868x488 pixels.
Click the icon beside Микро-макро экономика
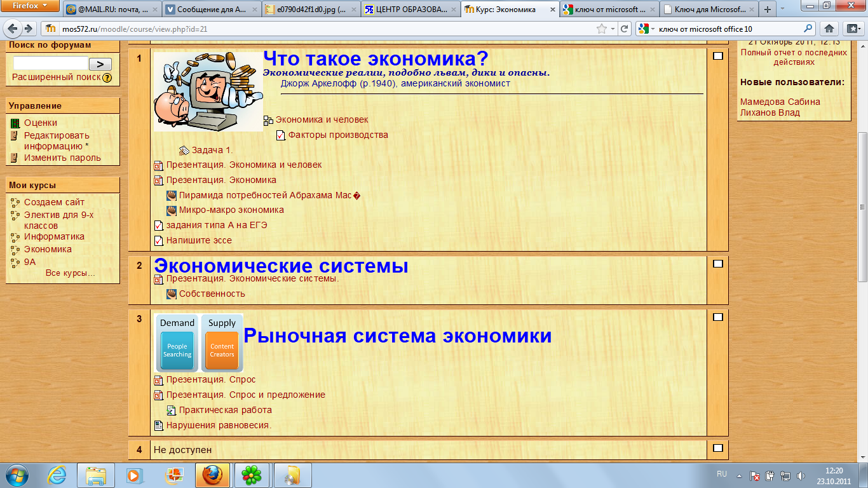click(x=172, y=210)
